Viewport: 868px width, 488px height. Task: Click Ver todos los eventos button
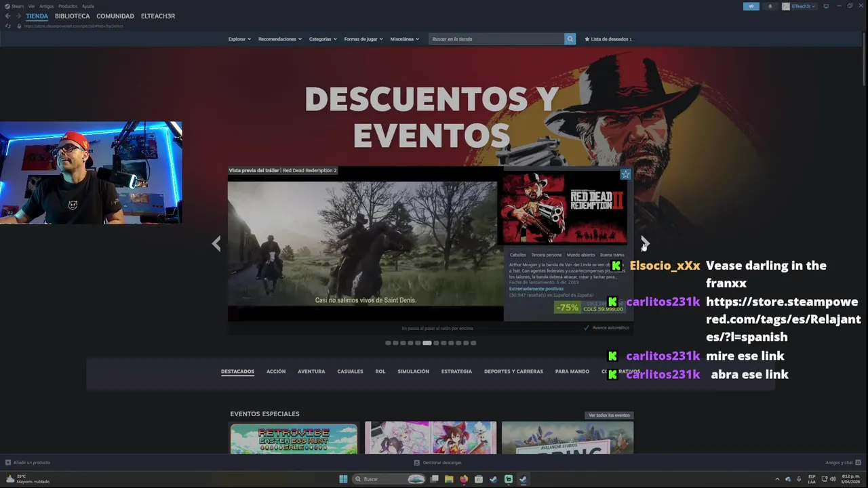609,415
